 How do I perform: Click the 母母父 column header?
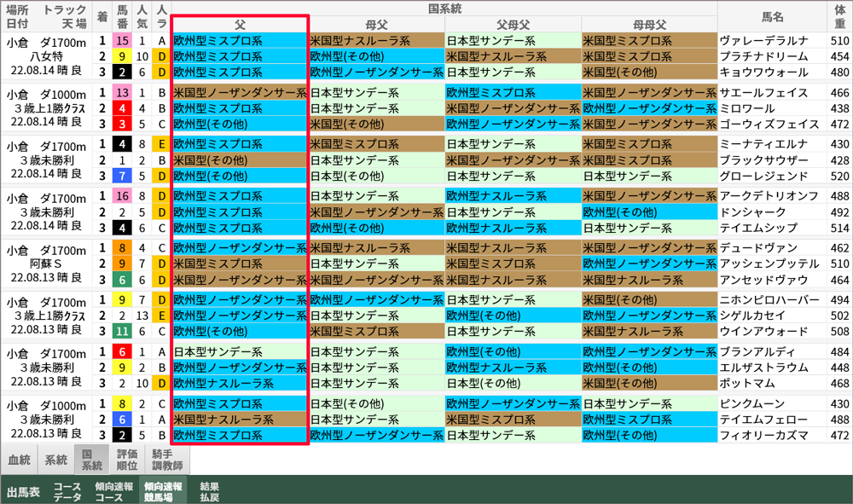[649, 25]
